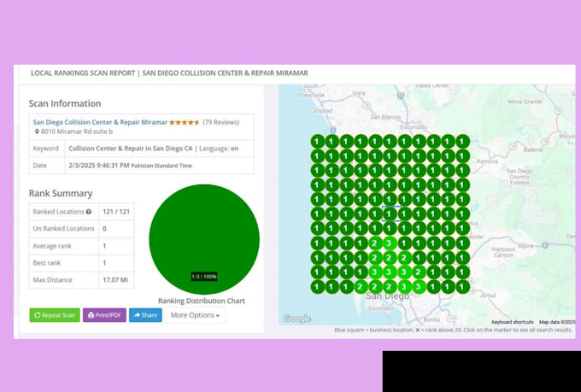Click the Keyword row header cell
The height and width of the screenshot is (392, 581).
tap(47, 149)
